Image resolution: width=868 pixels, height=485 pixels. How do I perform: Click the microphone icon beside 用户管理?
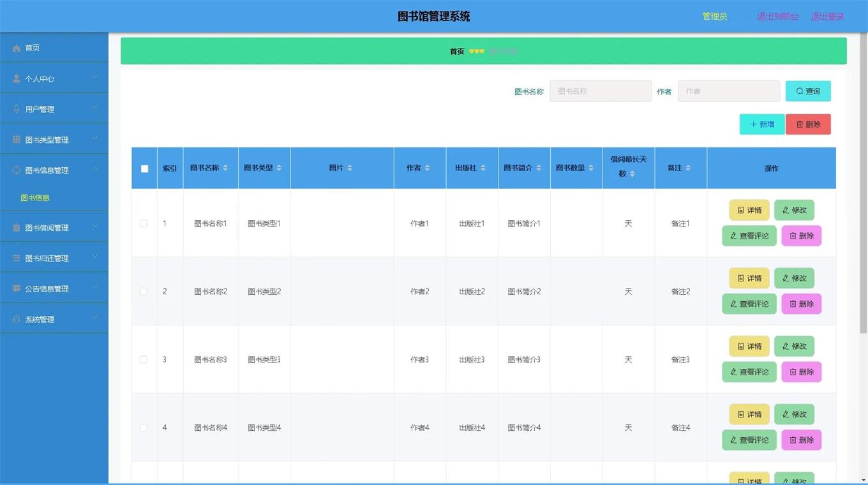coord(17,109)
